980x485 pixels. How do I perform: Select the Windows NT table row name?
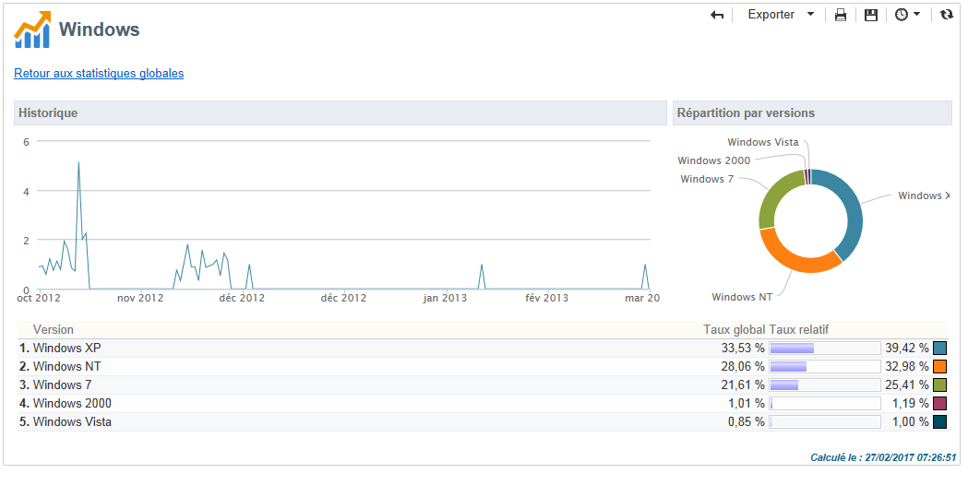pos(66,366)
